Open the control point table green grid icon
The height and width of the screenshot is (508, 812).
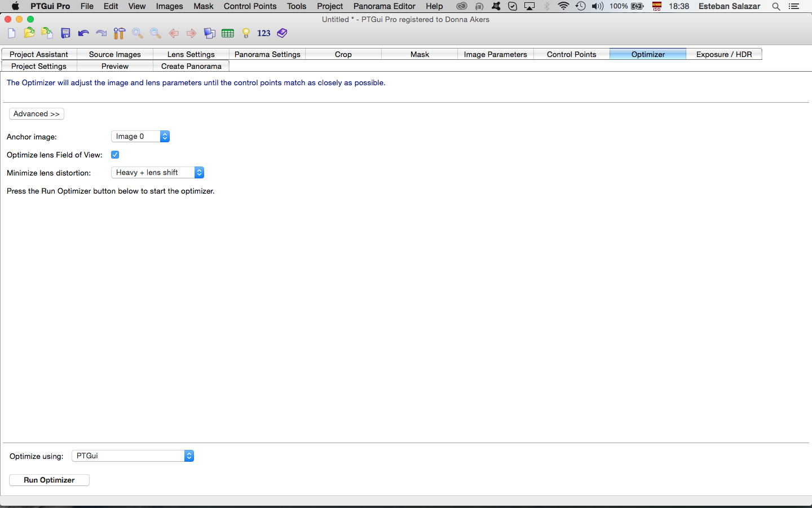tap(228, 33)
